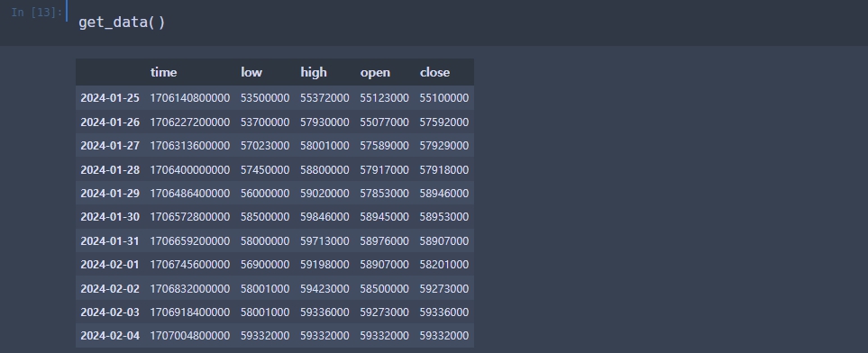868x353 pixels.
Task: Click the open column header
Action: 375,72
